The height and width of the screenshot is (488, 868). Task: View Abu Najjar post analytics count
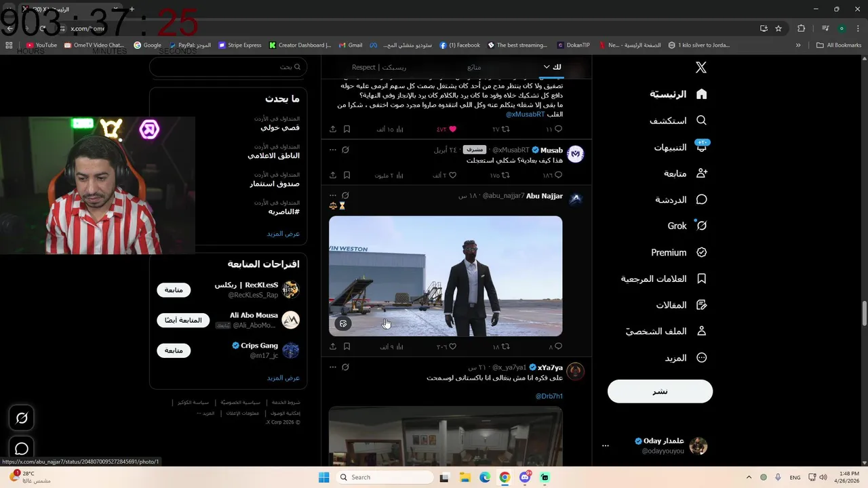point(391,346)
